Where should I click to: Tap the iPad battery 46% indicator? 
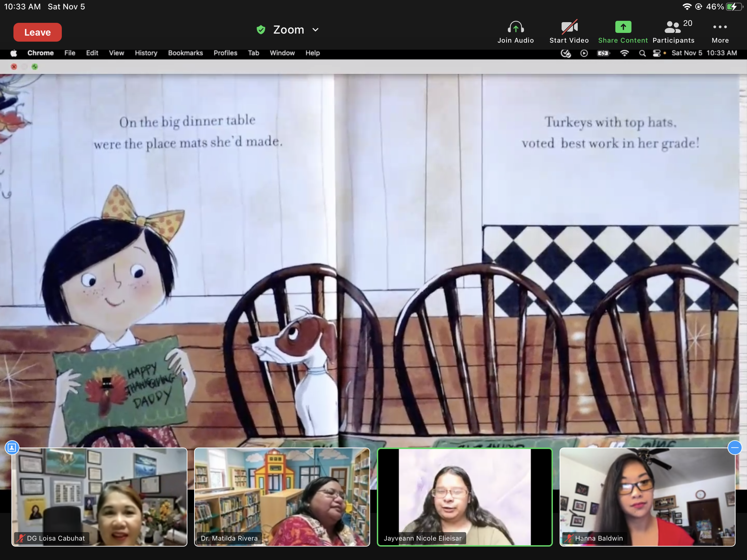(x=724, y=7)
